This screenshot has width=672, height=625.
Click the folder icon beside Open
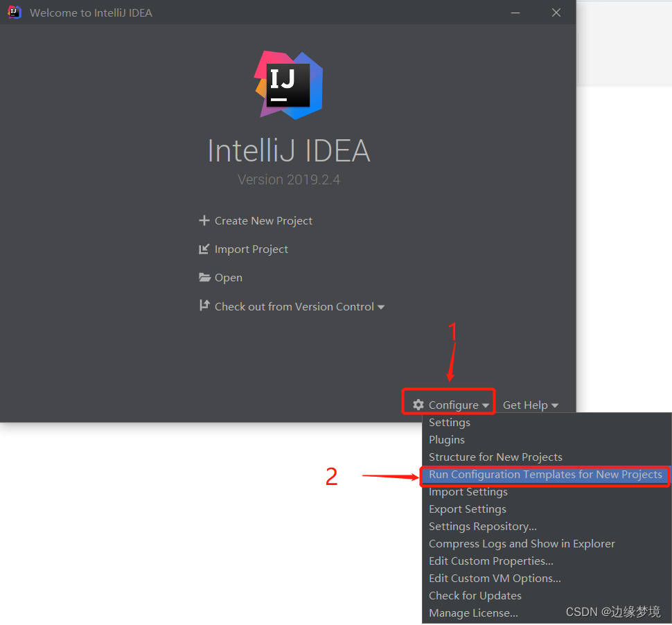pos(204,277)
